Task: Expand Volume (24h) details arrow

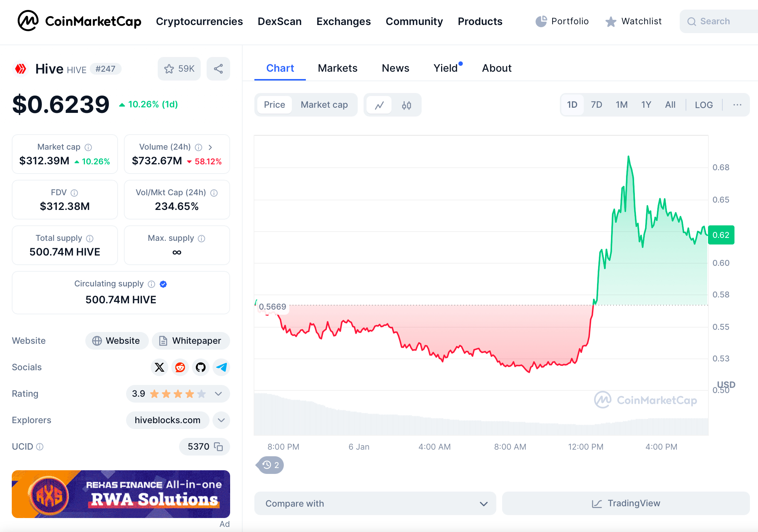Action: click(x=210, y=147)
